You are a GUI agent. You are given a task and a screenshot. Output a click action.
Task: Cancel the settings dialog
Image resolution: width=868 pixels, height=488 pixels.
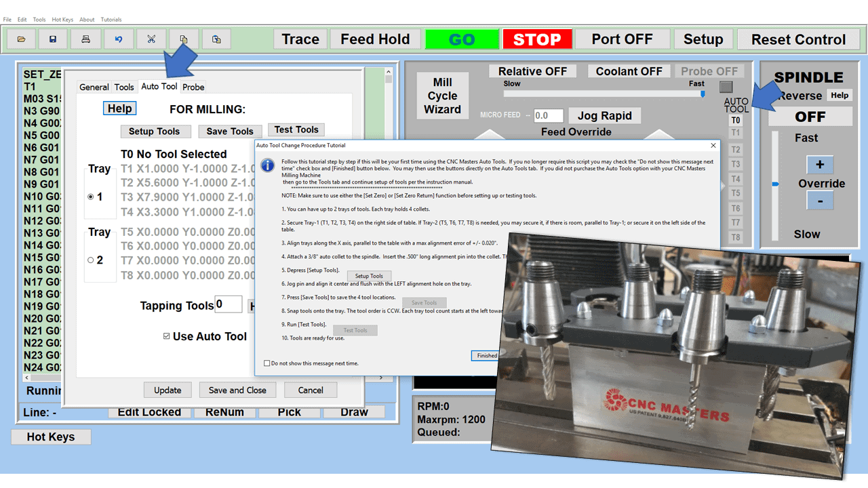[311, 390]
